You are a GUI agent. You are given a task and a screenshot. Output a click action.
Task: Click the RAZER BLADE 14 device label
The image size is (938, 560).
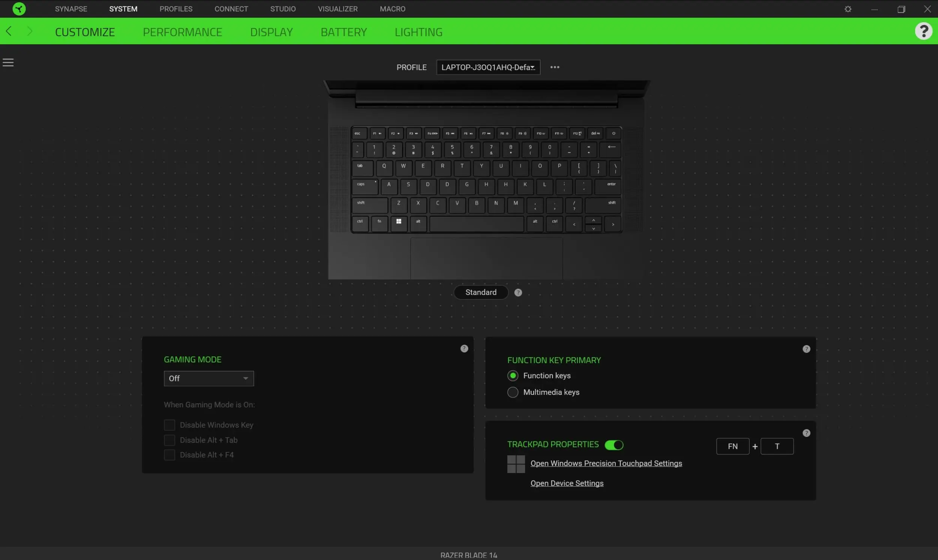pyautogui.click(x=468, y=555)
